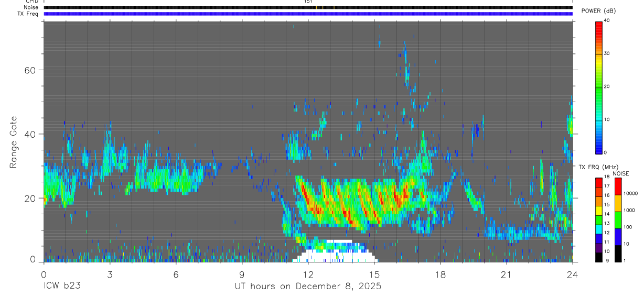Click the CPID value '151' at top
The image size is (644, 297).
(x=308, y=2)
